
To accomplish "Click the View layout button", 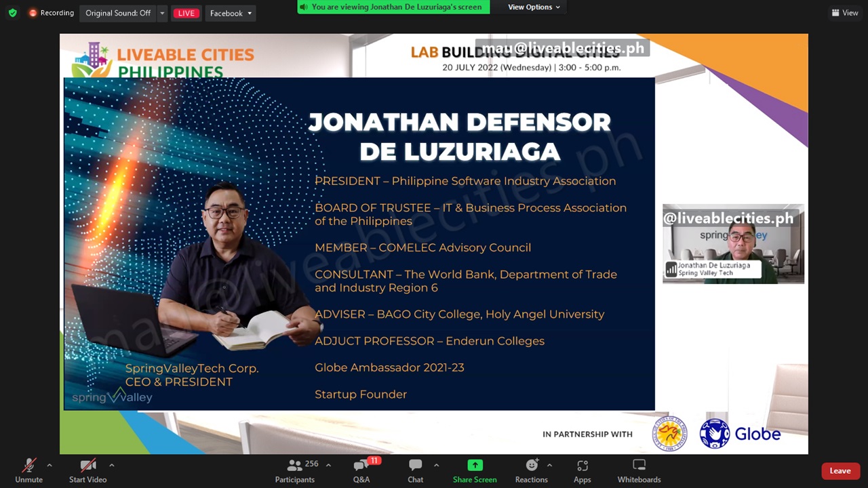I will [845, 13].
